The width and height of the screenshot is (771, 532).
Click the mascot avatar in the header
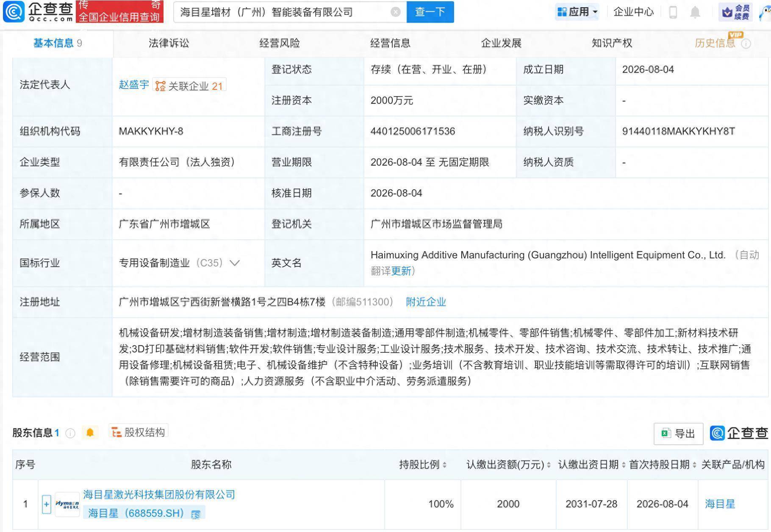[x=765, y=13]
